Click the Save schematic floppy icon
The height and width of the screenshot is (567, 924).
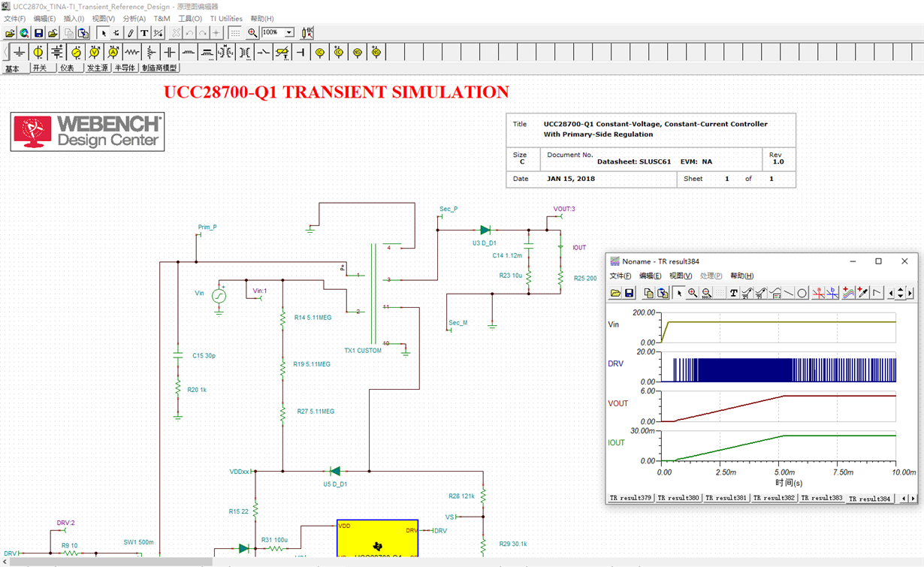(x=39, y=33)
